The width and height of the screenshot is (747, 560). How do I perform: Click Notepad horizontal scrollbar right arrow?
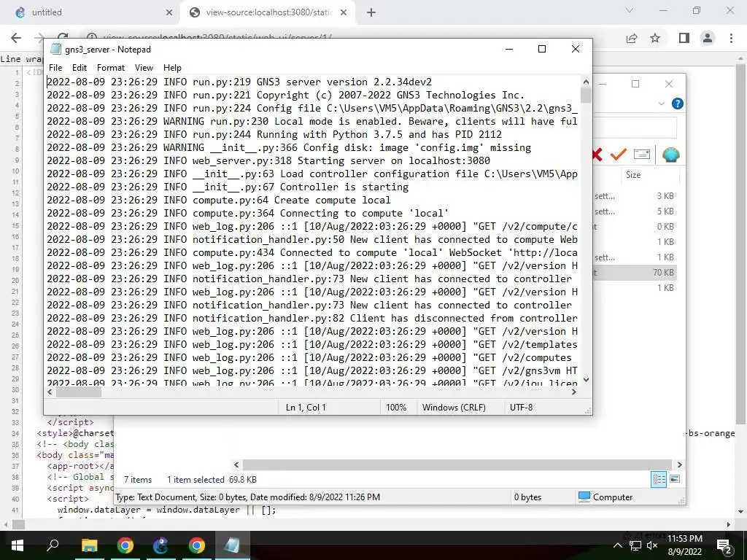tap(574, 392)
